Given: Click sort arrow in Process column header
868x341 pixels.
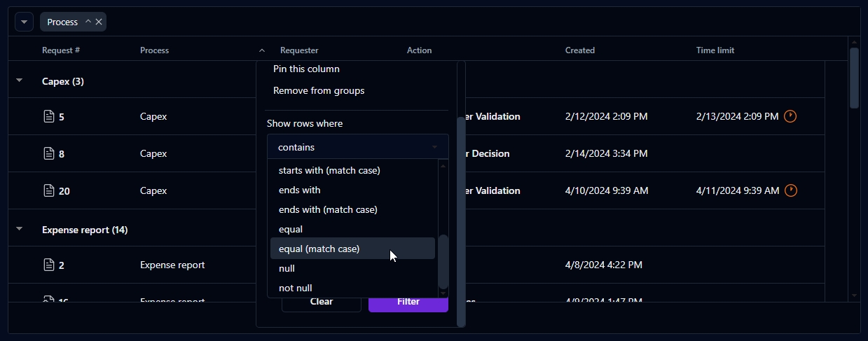Looking at the screenshot, I should (262, 50).
